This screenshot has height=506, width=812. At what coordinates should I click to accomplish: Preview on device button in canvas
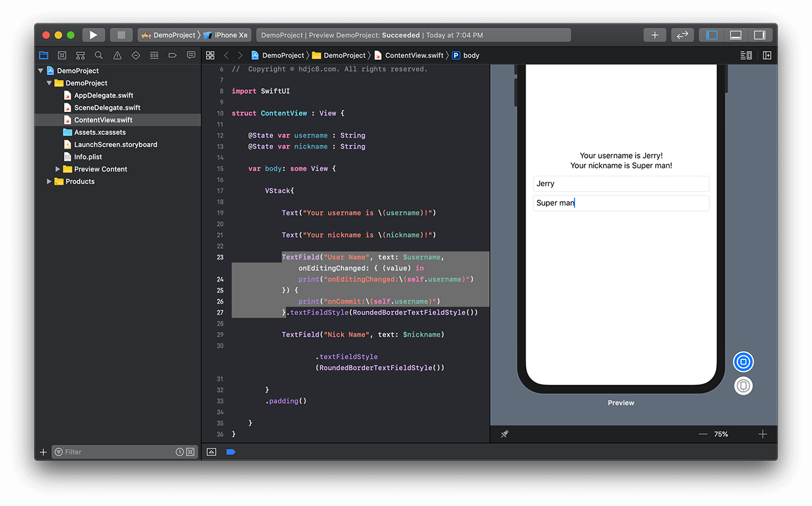743,385
